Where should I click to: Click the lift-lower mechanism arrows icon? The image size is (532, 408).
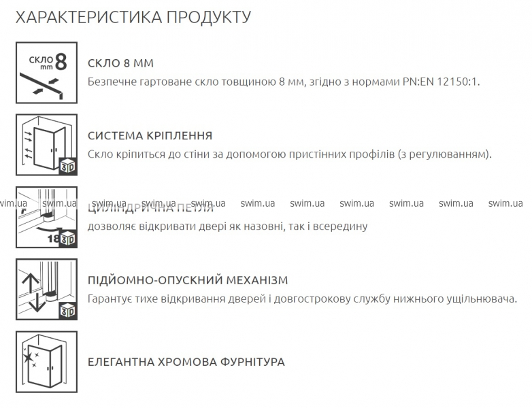[46, 289]
